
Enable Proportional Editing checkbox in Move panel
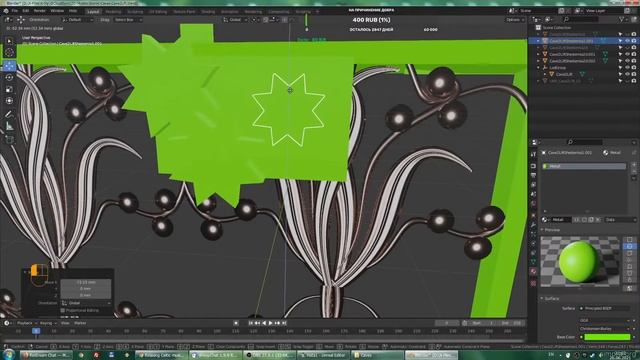pyautogui.click(x=62, y=310)
